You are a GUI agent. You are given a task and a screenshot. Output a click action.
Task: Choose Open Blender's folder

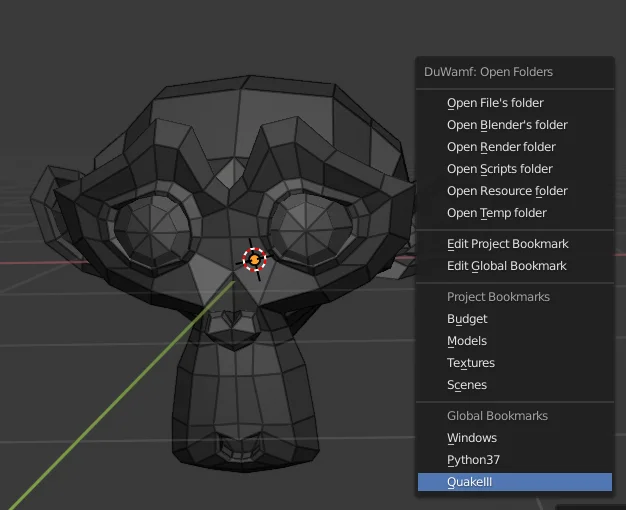click(x=515, y=125)
